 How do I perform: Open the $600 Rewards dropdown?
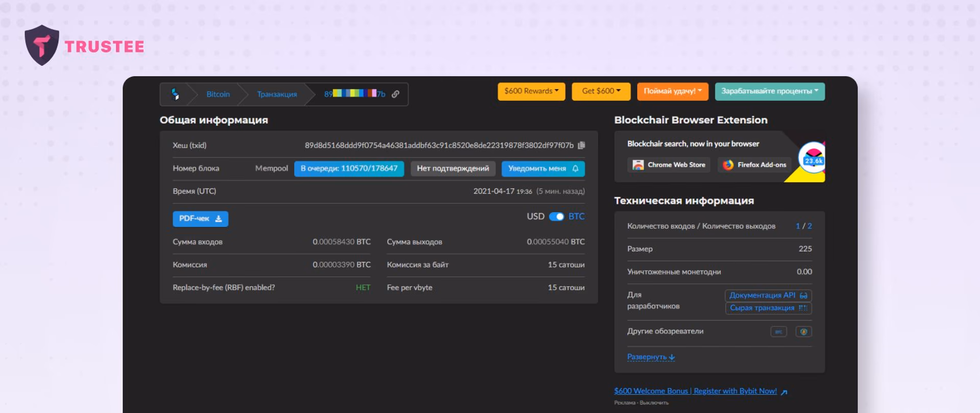[531, 91]
